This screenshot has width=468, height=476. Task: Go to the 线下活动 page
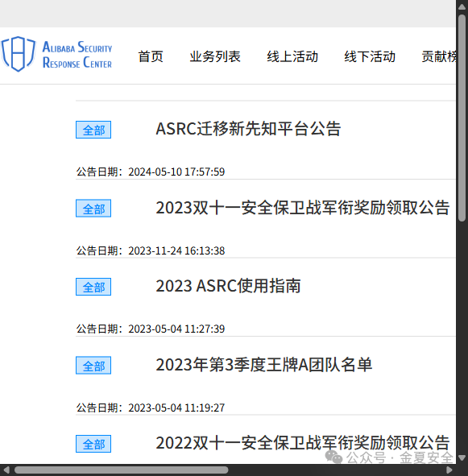click(370, 56)
